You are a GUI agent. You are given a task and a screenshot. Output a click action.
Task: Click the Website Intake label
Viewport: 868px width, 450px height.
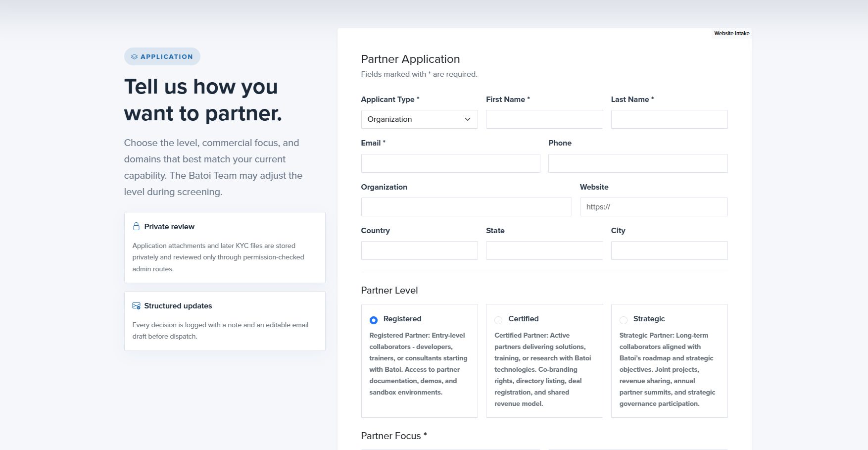click(x=732, y=33)
